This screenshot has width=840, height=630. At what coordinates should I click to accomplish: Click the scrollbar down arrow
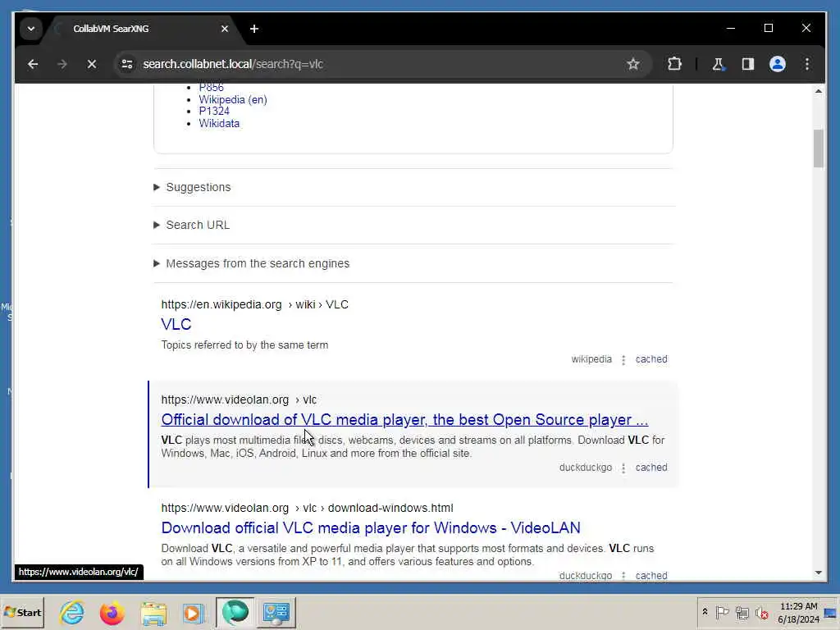click(818, 573)
